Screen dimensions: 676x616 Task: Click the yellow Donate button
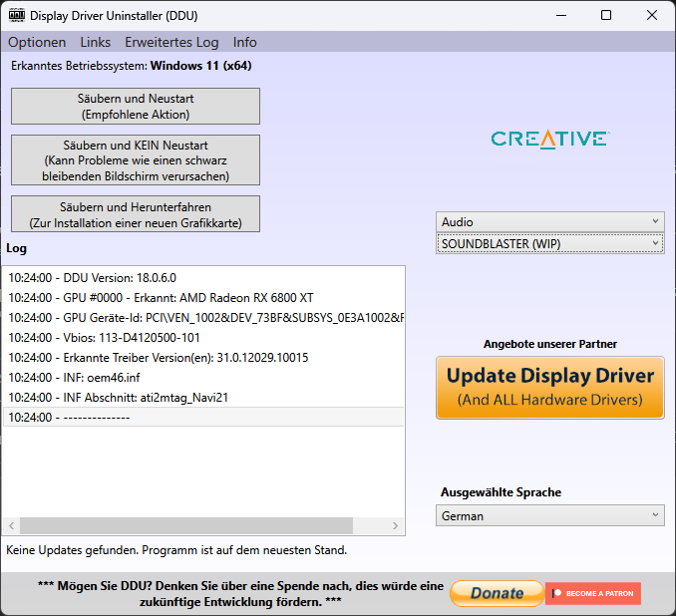coord(497,594)
